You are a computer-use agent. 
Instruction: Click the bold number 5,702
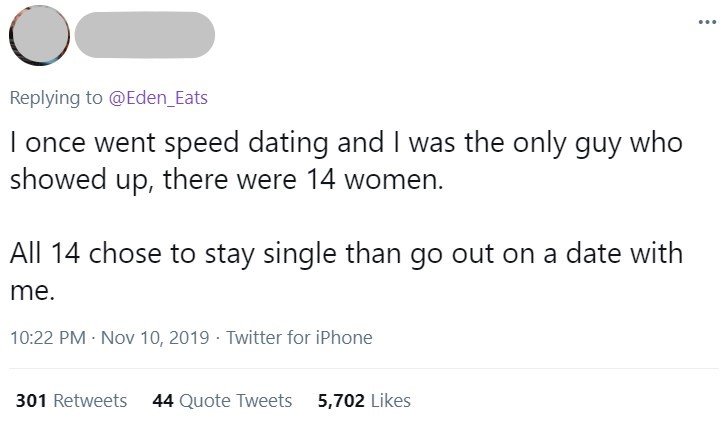[339, 400]
